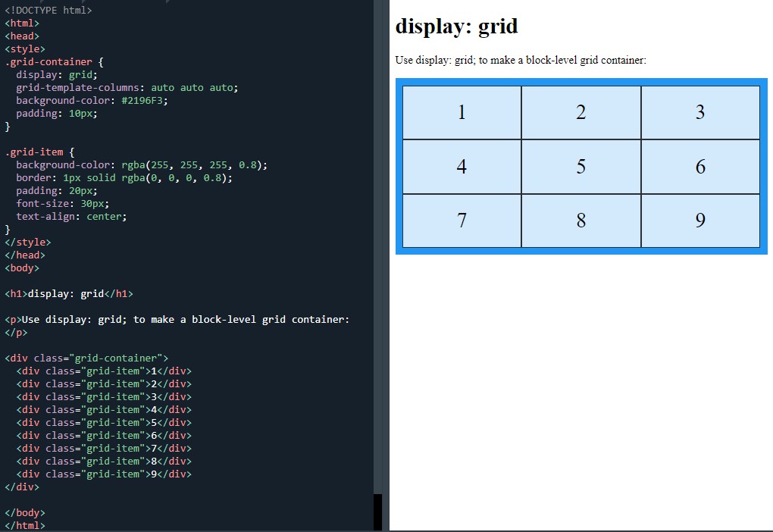This screenshot has height=532, width=773.
Task: Click grid cell number 2
Action: tap(581, 112)
